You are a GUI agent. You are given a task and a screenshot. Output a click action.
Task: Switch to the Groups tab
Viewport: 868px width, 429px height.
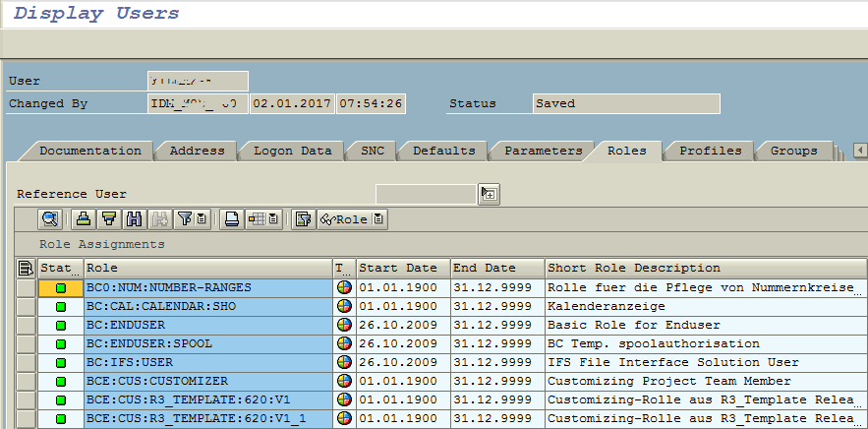(x=794, y=151)
